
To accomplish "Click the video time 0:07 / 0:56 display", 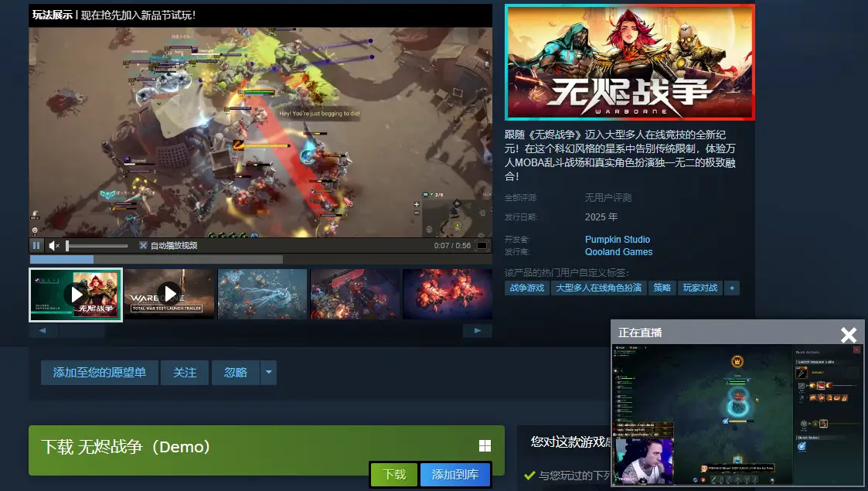I will click(452, 246).
